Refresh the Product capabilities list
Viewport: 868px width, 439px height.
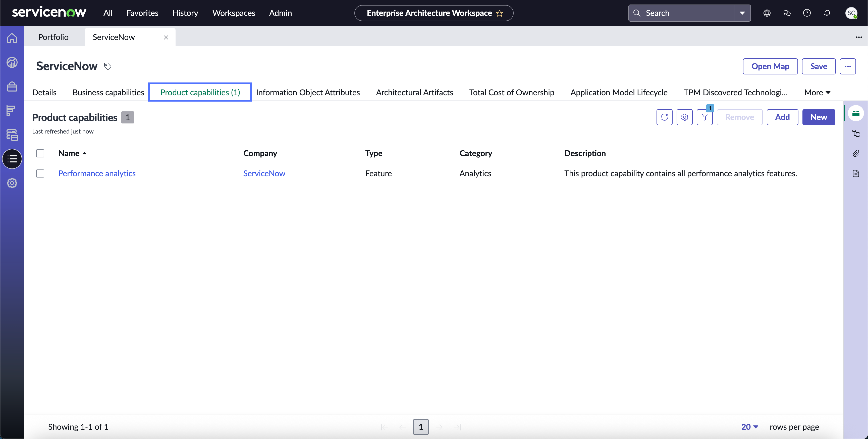665,117
